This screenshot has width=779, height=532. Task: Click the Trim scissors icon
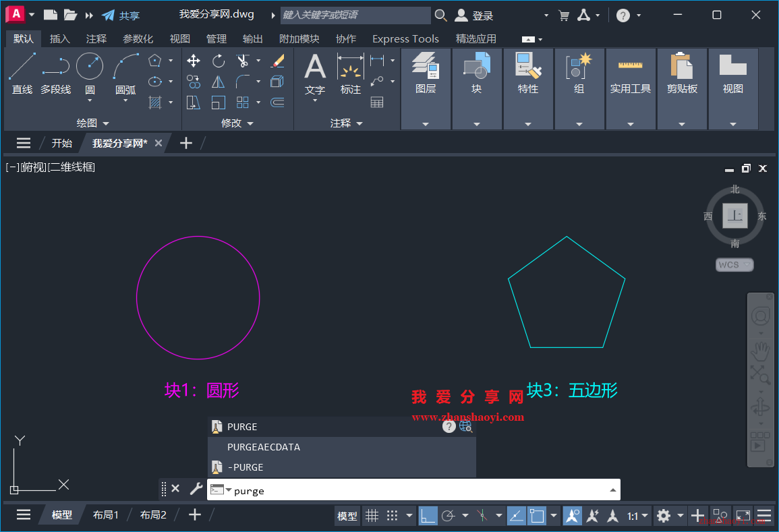[x=242, y=61]
